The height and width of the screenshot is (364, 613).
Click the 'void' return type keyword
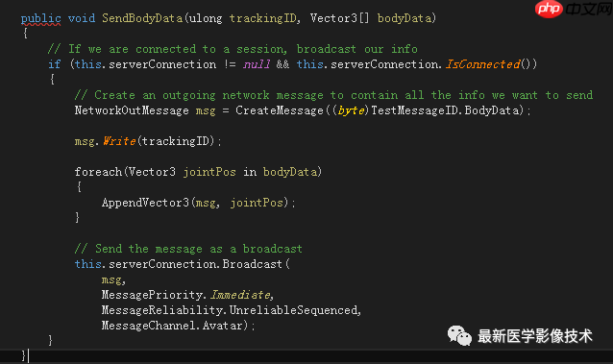pos(82,18)
